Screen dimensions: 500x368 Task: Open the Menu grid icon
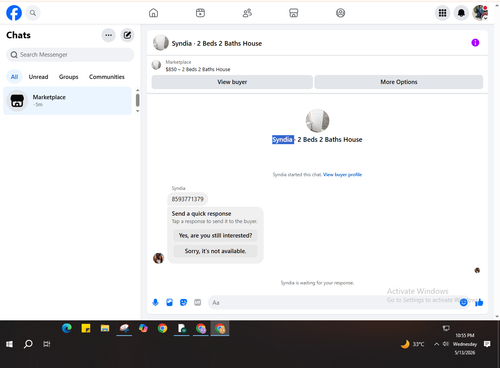(442, 13)
